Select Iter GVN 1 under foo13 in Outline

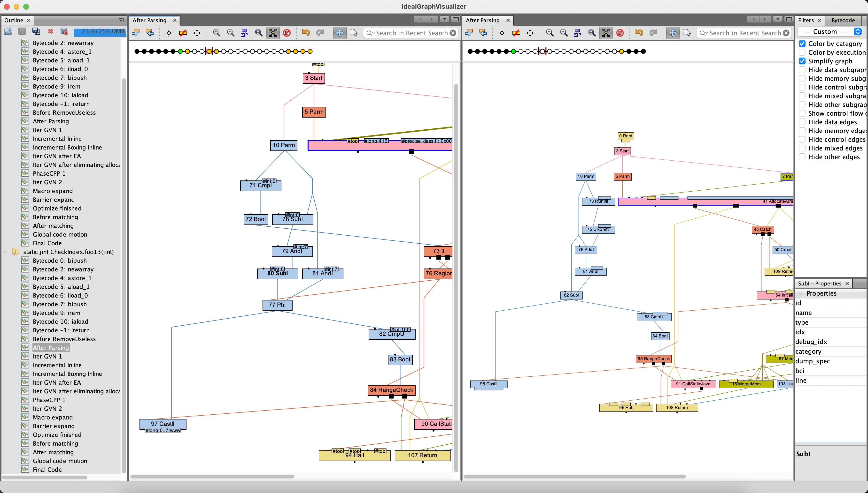pos(47,356)
